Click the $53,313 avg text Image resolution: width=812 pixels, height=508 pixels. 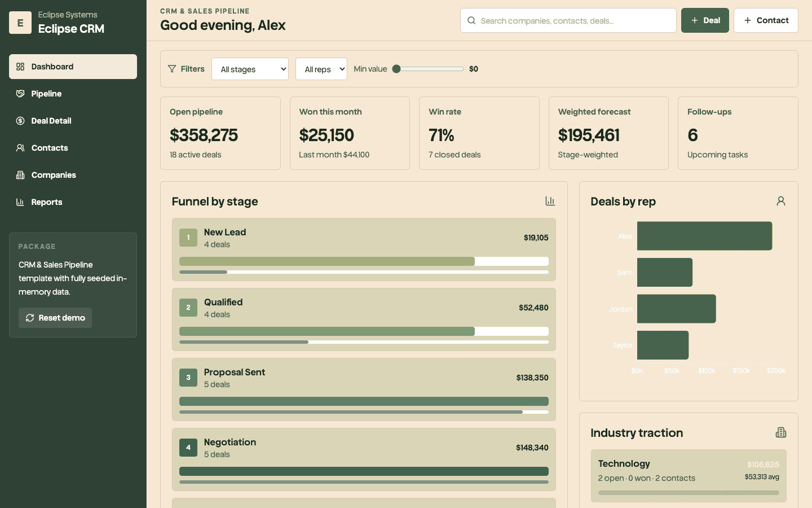(762, 477)
